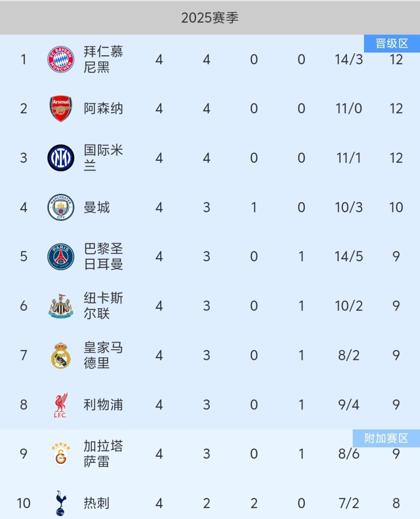Click the 晋级区 label
The height and width of the screenshot is (519, 420).
pyautogui.click(x=392, y=44)
